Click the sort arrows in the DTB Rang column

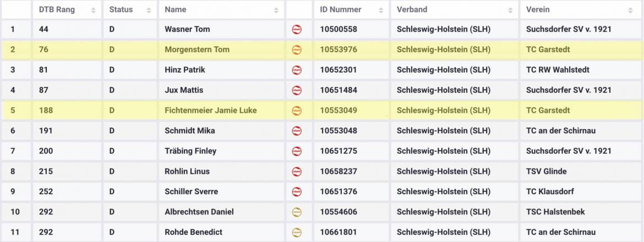tap(93, 10)
